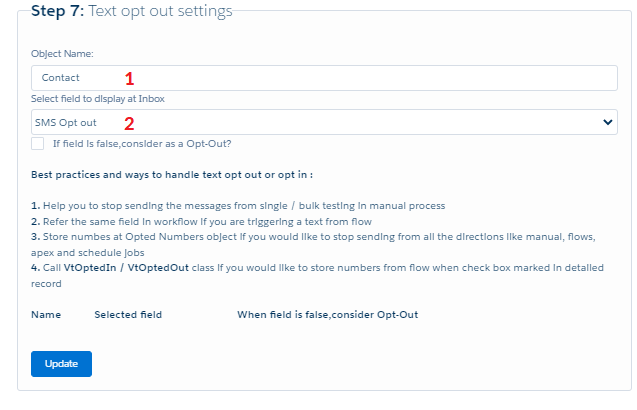The image size is (637, 410).
Task: Click the dropdown chevron arrow
Action: point(609,122)
